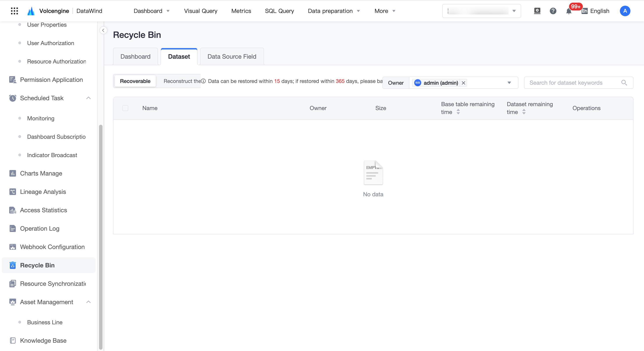
Task: Click the notifications bell icon
Action: tap(568, 11)
